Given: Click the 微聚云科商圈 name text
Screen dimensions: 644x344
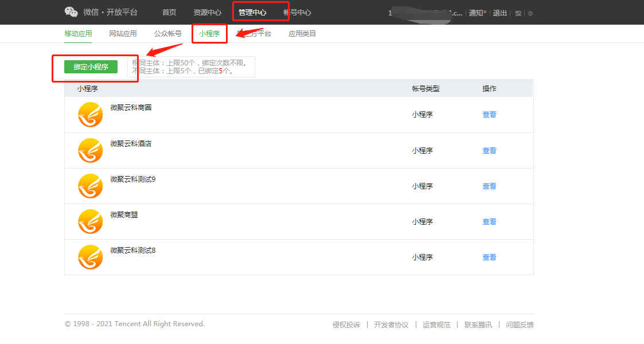Looking at the screenshot, I should click(131, 108).
